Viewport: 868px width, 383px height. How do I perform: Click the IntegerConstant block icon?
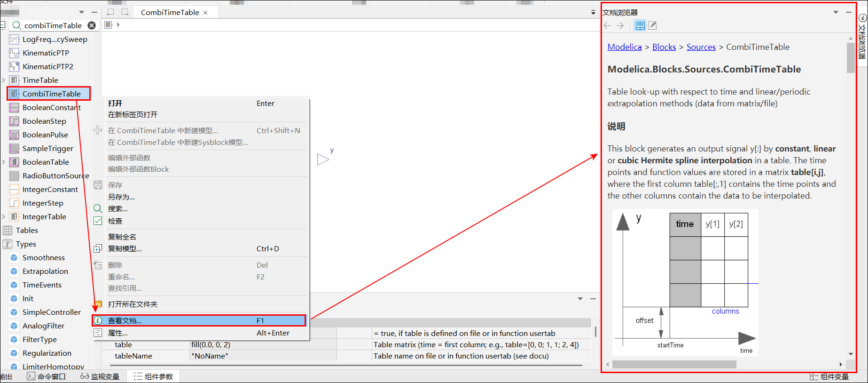click(x=15, y=190)
